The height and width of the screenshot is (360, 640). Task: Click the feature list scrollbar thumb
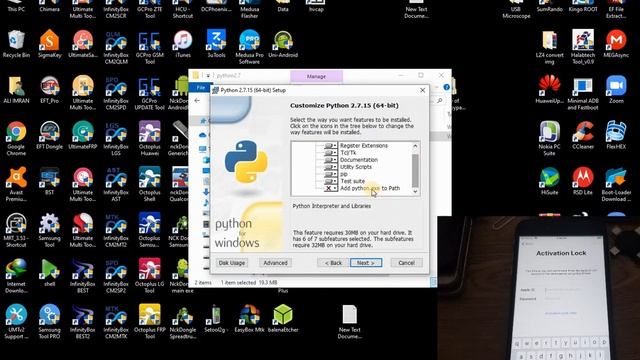pyautogui.click(x=416, y=170)
